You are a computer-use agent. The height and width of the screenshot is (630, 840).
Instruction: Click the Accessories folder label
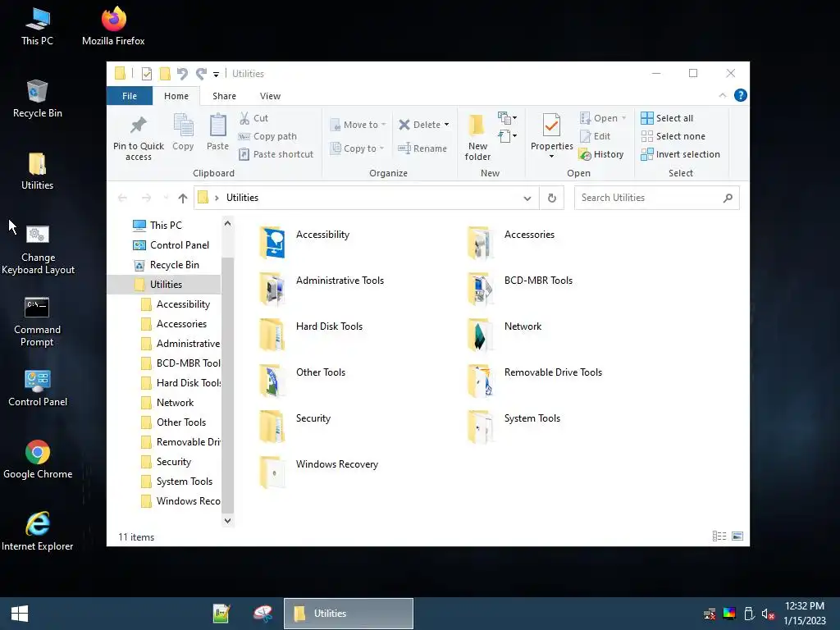[529, 235]
